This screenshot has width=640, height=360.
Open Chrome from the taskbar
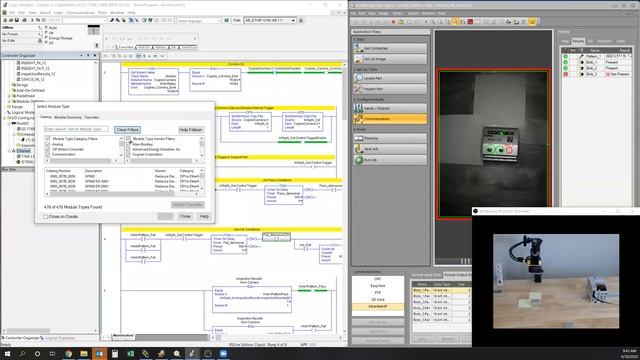68,353
